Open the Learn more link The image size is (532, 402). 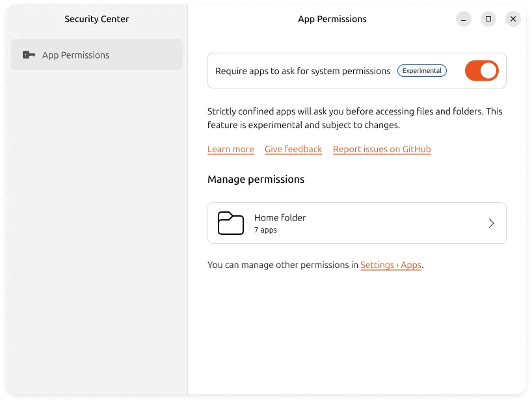230,149
